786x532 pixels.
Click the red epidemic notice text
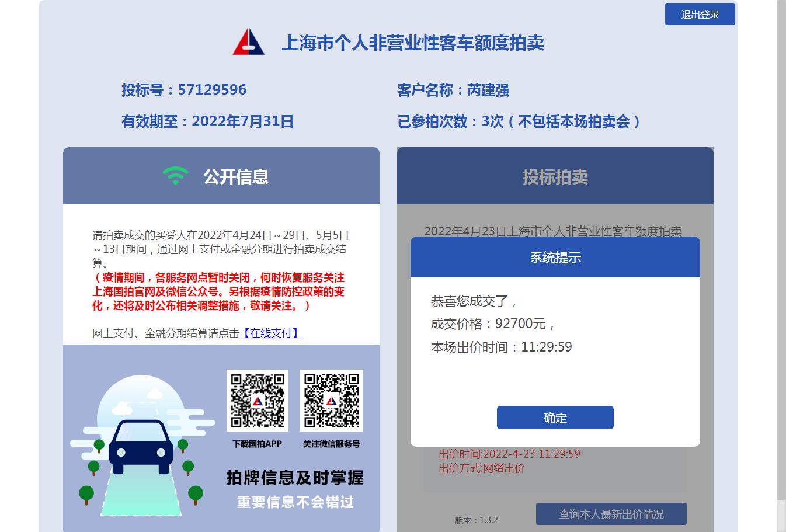tap(218, 291)
